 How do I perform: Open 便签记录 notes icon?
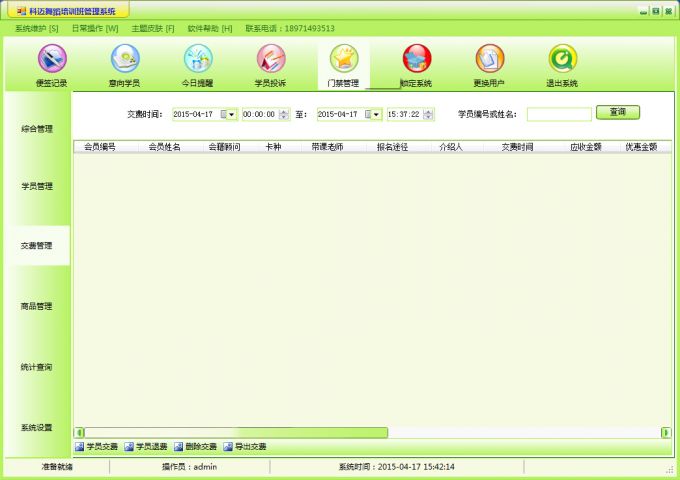[52, 60]
